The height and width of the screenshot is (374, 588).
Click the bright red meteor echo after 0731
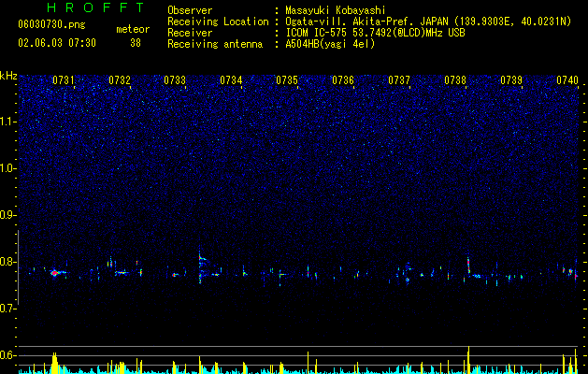pos(55,273)
